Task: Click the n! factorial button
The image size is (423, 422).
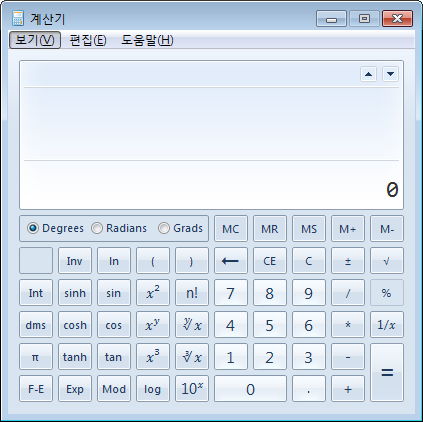Action: (192, 293)
